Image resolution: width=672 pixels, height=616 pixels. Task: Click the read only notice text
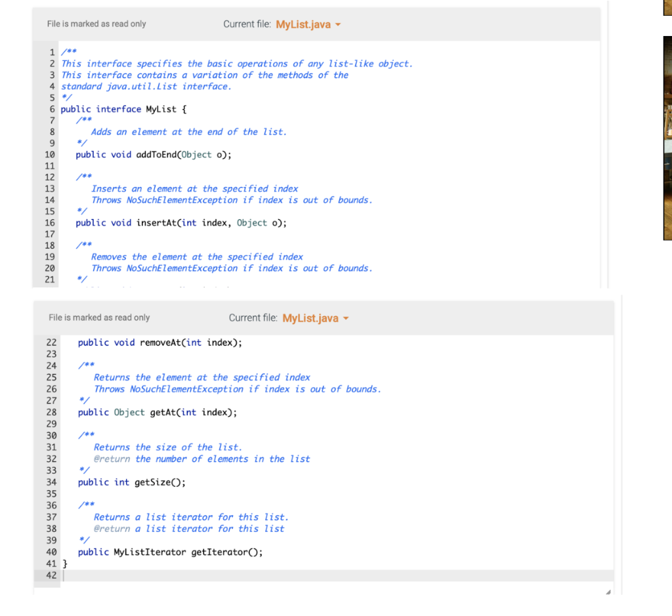[96, 24]
